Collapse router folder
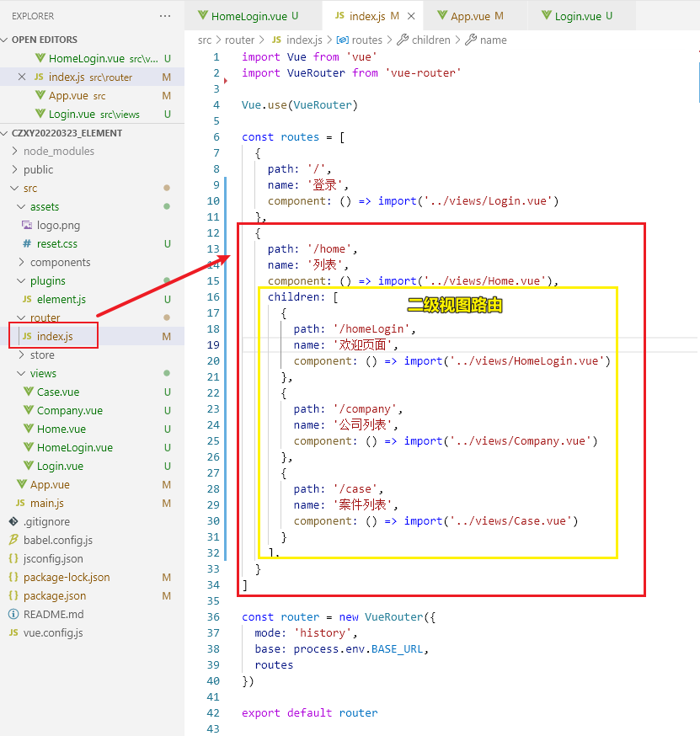The image size is (700, 736). coord(45,317)
